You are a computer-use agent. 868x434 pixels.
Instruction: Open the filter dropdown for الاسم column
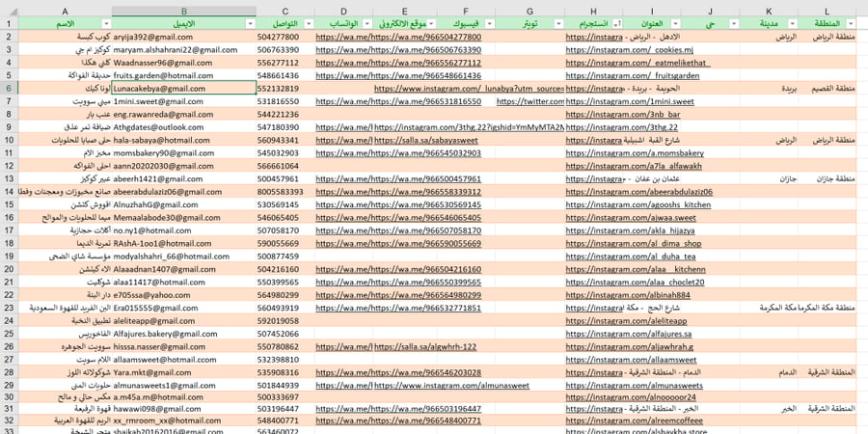[106, 23]
